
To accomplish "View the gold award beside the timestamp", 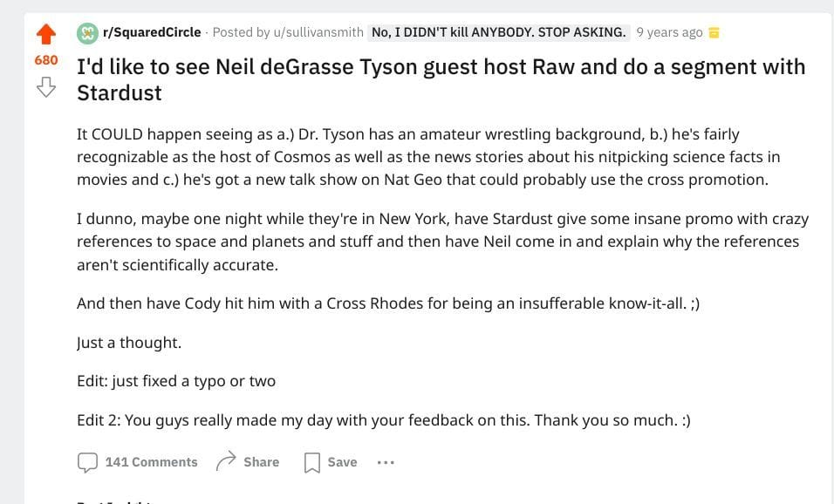I will (x=714, y=32).
